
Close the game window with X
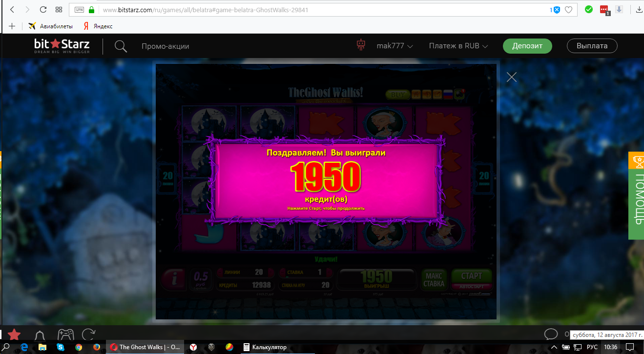[x=511, y=77]
